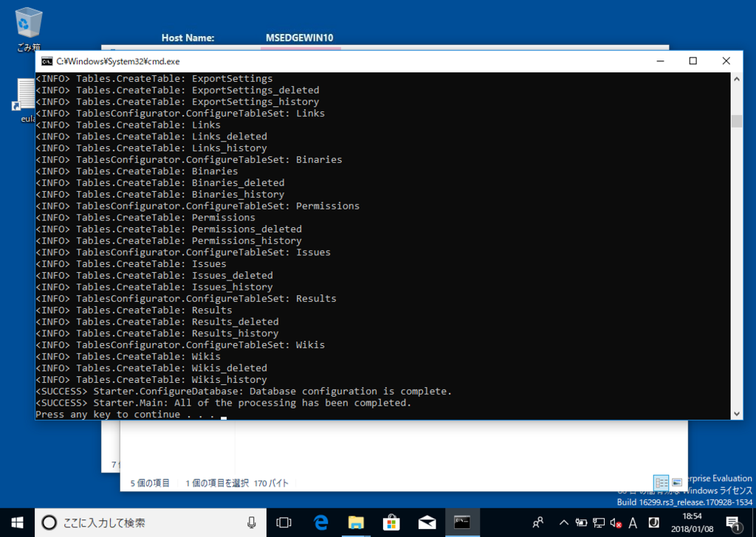The image size is (756, 537).
Task: Maximize the cmd.exe window
Action: 693,61
